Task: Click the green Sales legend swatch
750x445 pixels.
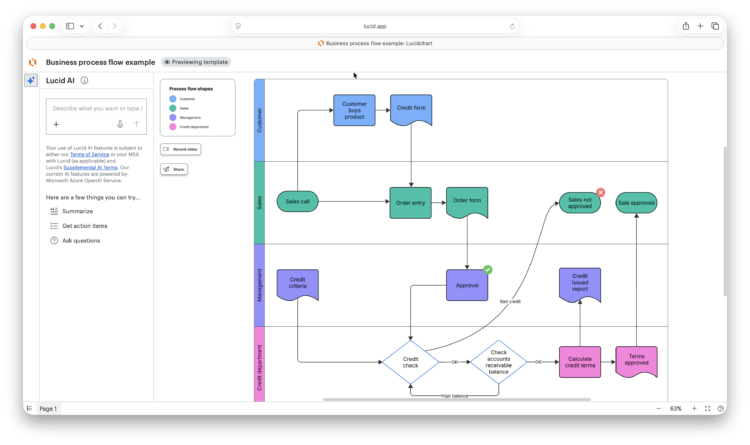Action: tap(173, 108)
